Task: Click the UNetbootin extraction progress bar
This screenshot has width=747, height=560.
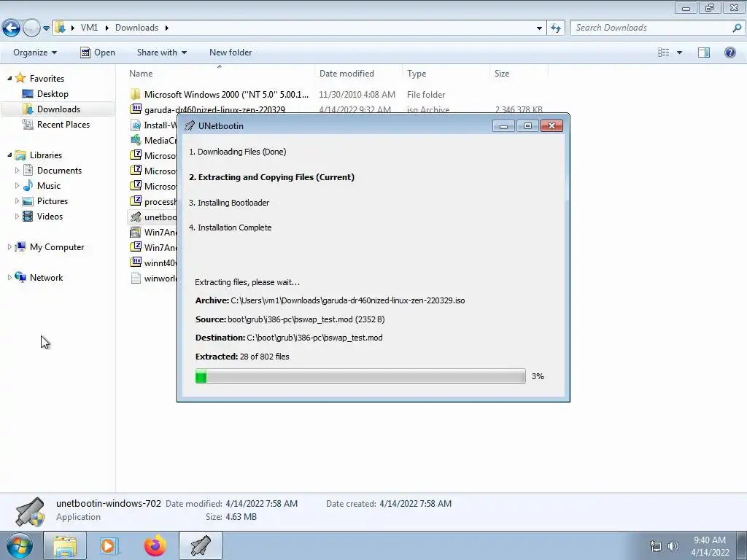Action: point(360,376)
